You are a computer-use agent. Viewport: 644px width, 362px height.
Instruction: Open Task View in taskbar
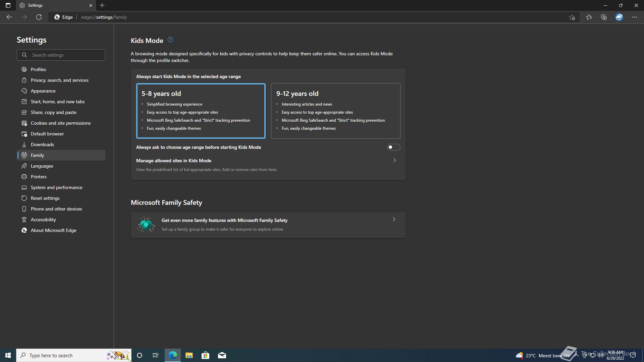click(x=156, y=355)
